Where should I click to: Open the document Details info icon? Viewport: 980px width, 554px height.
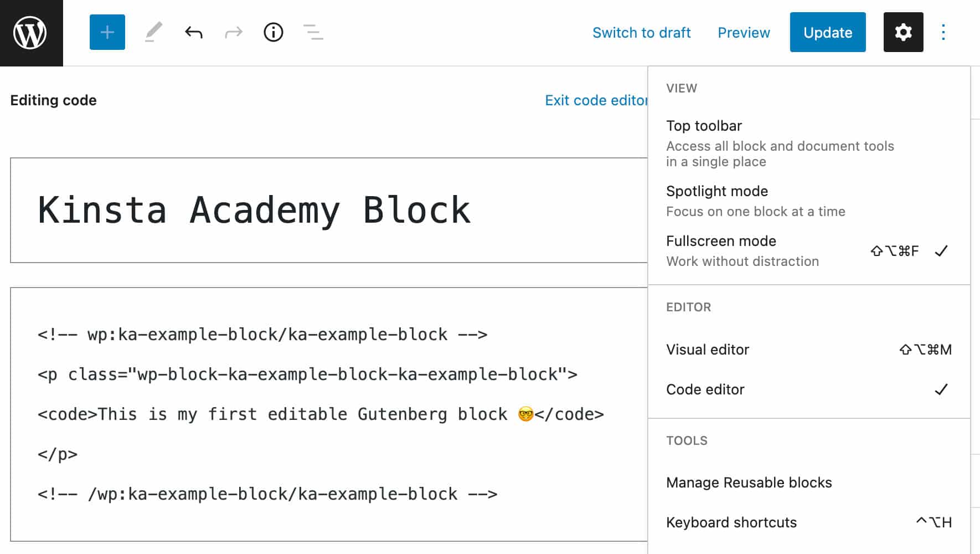273,33
